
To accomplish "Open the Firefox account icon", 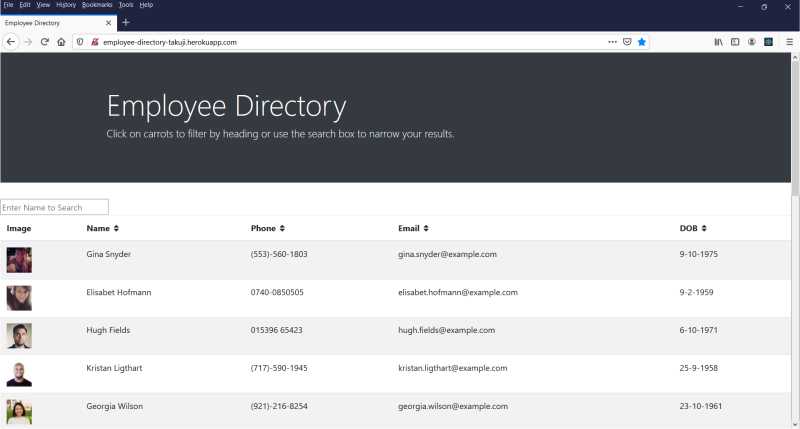I will pyautogui.click(x=752, y=42).
